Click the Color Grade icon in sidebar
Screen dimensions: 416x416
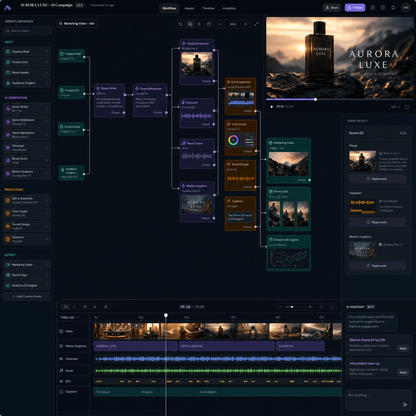coord(8,213)
